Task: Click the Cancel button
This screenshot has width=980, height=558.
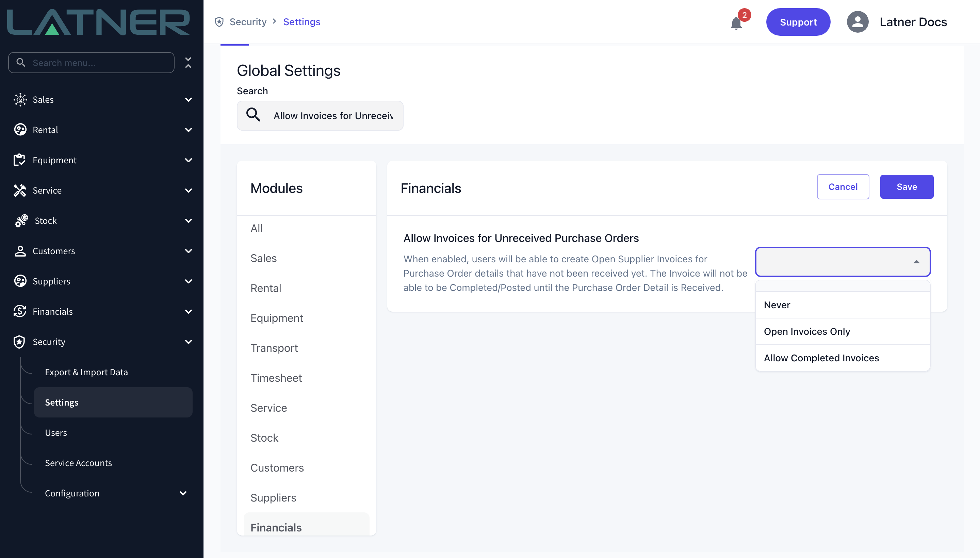Action: click(x=843, y=187)
